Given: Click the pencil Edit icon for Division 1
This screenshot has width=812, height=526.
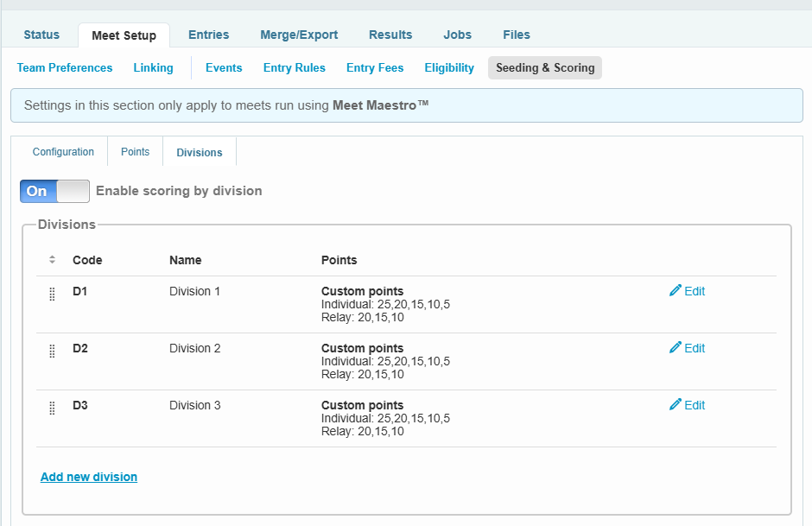Looking at the screenshot, I should 676,291.
